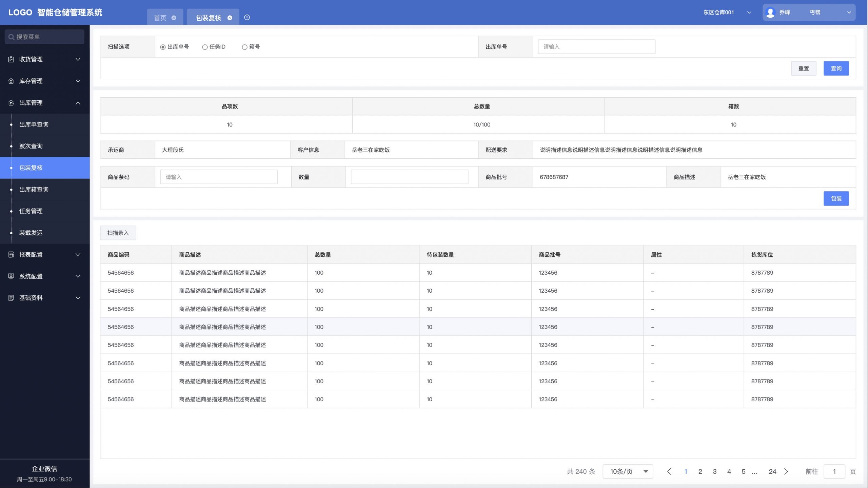
Task: Go to previous page arrow
Action: [x=669, y=472]
